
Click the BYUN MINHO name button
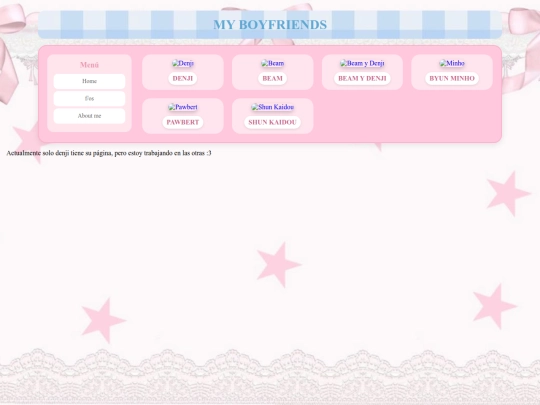(452, 79)
